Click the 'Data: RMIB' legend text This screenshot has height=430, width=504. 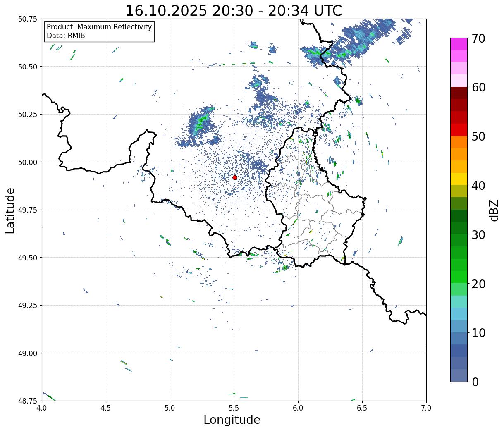(66, 36)
